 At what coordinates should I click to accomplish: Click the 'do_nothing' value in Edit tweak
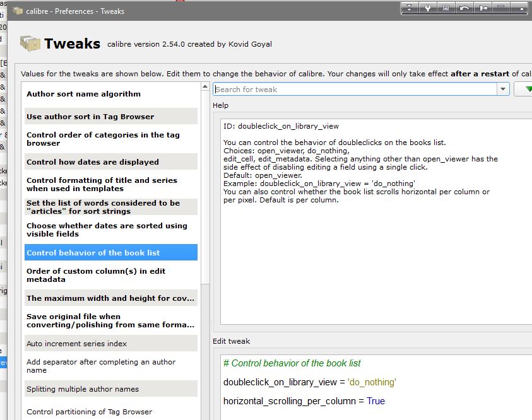tap(372, 382)
